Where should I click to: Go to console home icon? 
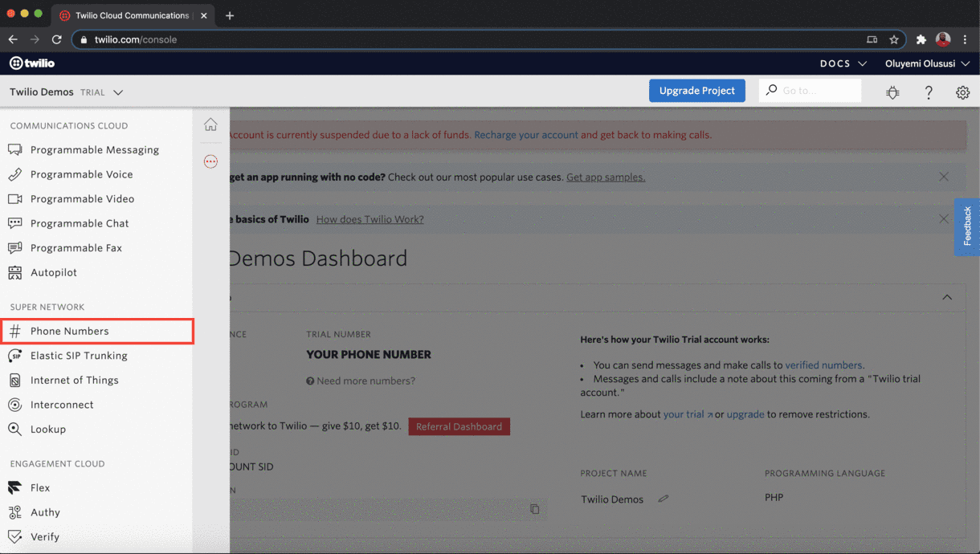click(210, 124)
